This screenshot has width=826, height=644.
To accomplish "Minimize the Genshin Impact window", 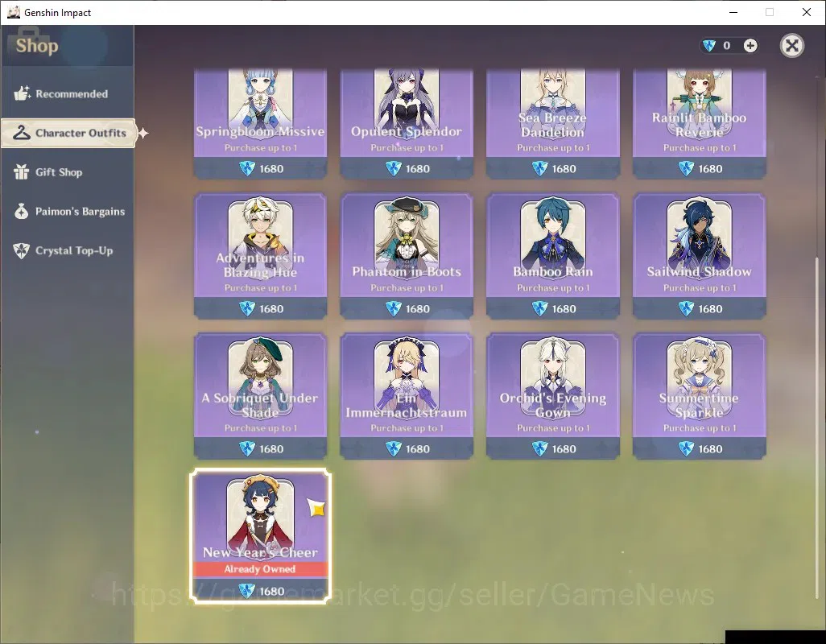I will [733, 12].
